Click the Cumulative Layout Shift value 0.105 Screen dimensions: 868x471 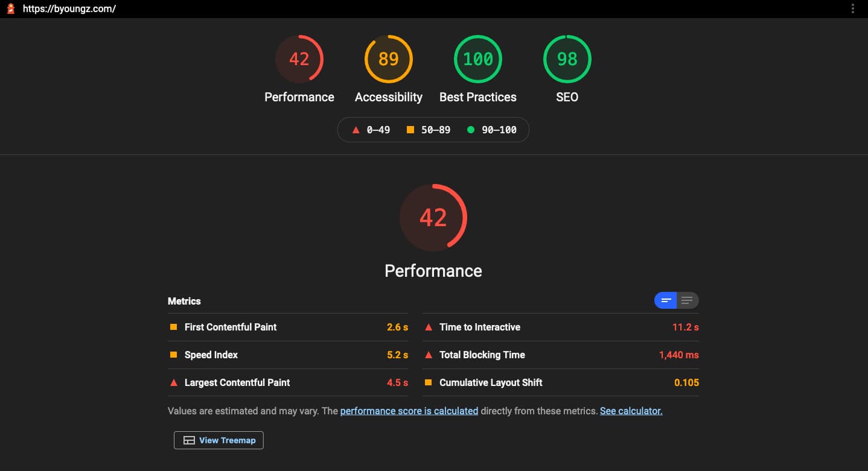coord(686,382)
